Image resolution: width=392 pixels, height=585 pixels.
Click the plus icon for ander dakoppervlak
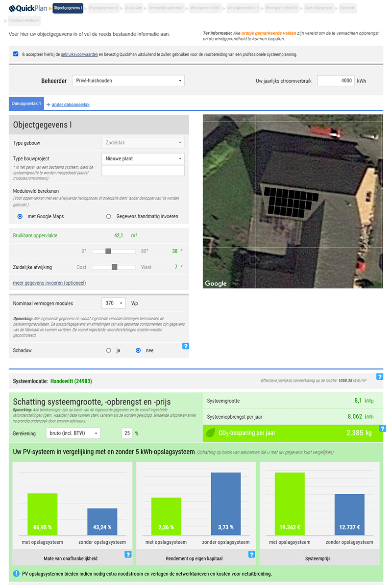point(48,105)
